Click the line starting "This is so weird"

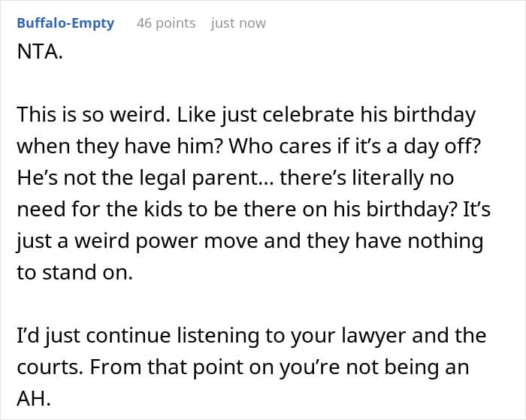click(246, 116)
